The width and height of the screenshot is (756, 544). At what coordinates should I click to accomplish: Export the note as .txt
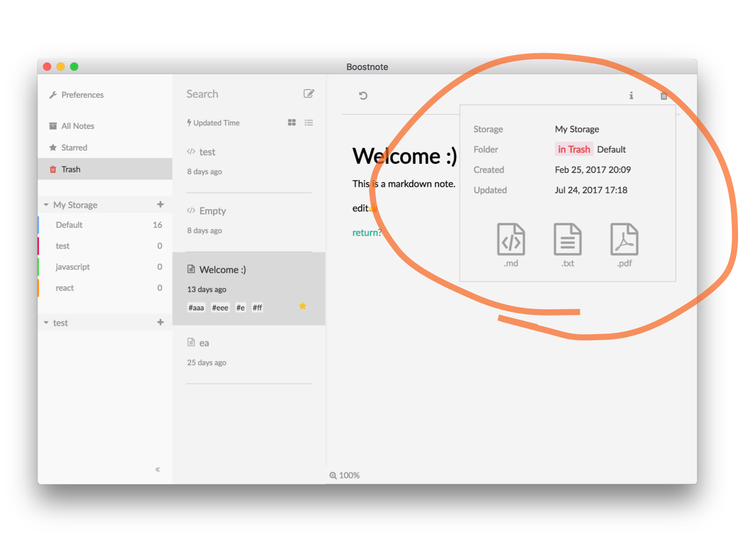pyautogui.click(x=568, y=245)
